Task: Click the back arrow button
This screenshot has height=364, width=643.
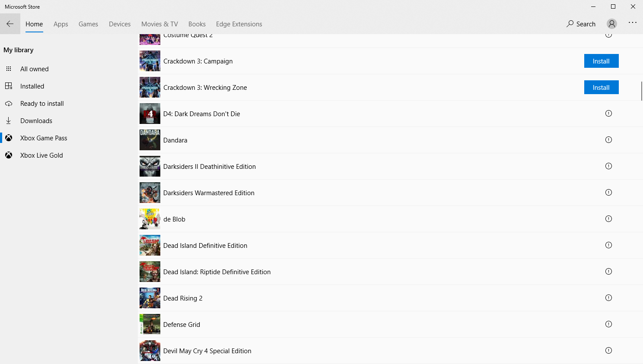Action: coord(10,24)
